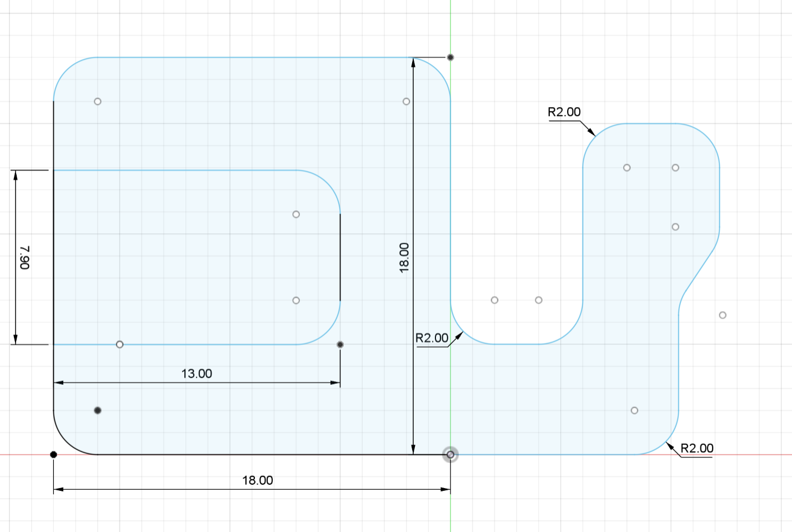Image resolution: width=792 pixels, height=532 pixels.
Task: Select the arc center point outside the shape at right
Action: coord(723,315)
